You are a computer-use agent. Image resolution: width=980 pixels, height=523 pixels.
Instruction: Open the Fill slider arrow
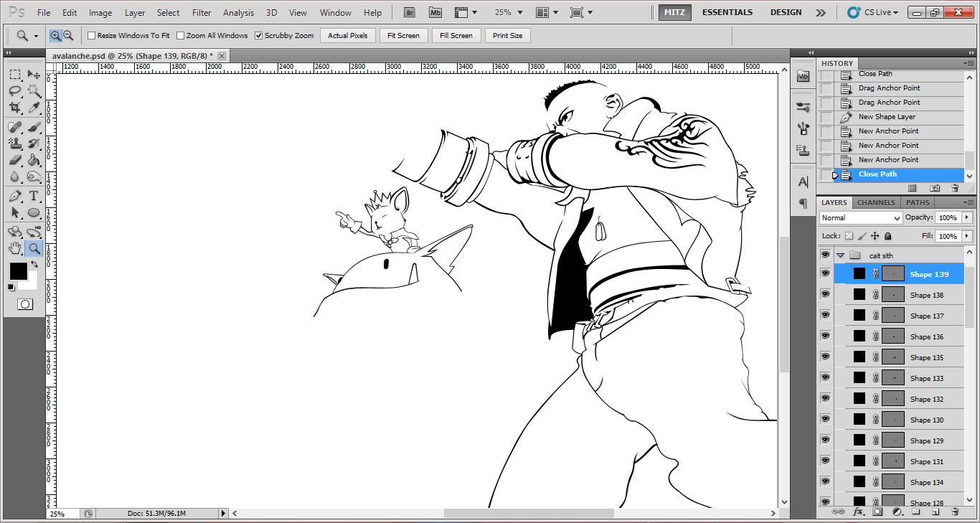point(967,236)
